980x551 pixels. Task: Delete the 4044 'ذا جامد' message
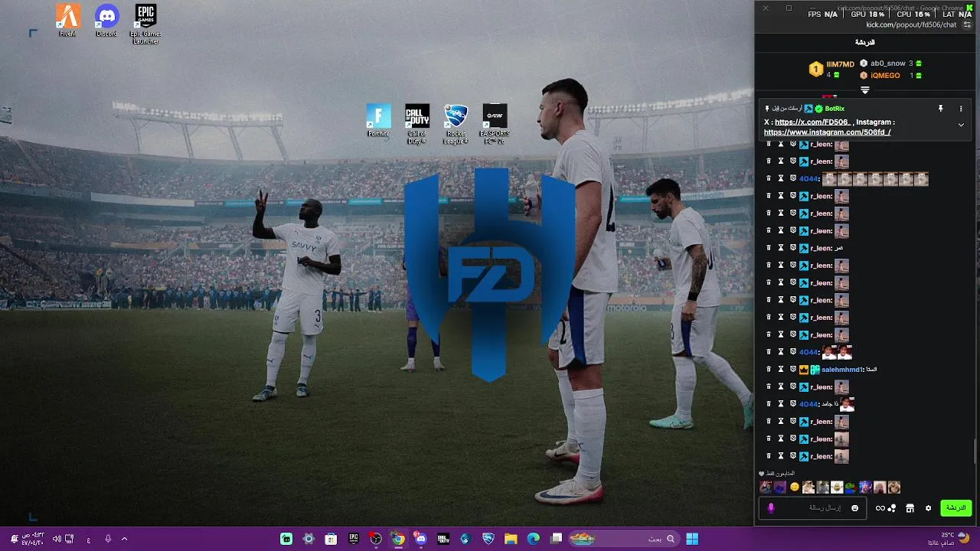pos(769,403)
